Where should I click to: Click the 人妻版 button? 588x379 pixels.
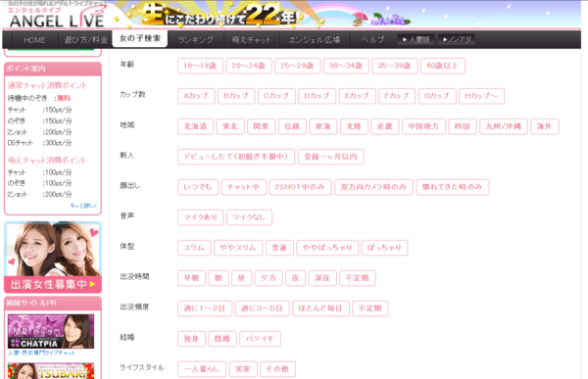pyautogui.click(x=416, y=39)
